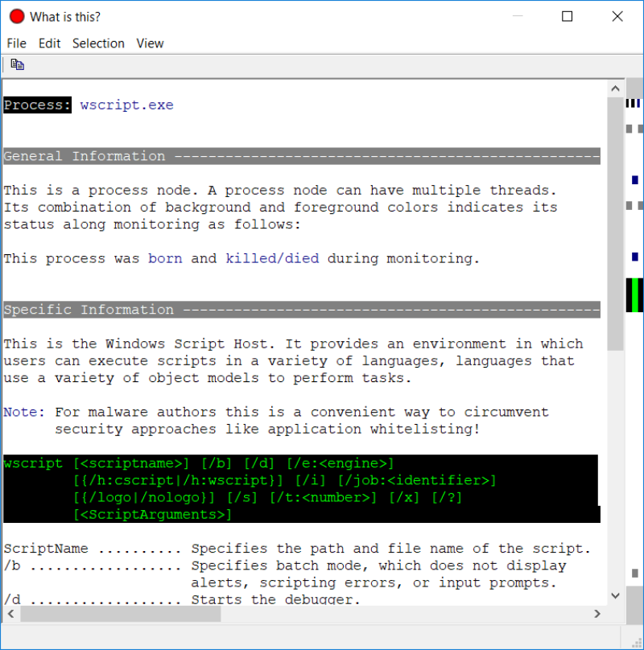
Task: Follow the blue "born" link
Action: pos(165,258)
